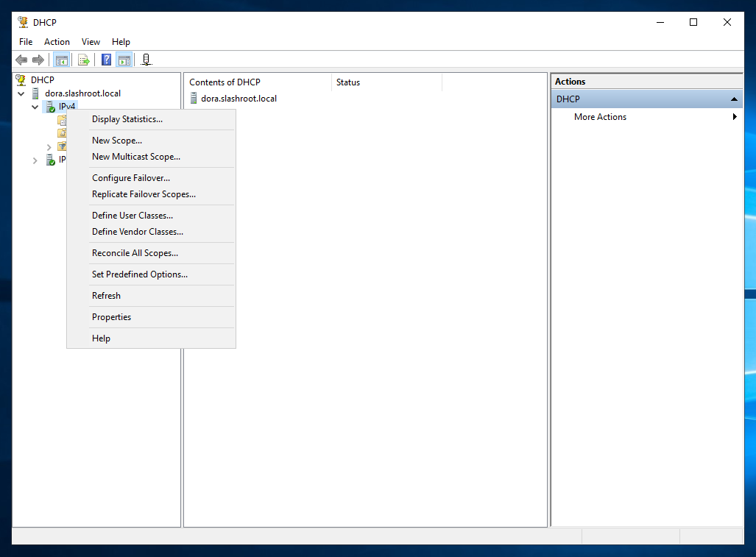The height and width of the screenshot is (557, 756).
Task: Toggle the Show/Hide Action Pane button
Action: tap(124, 60)
